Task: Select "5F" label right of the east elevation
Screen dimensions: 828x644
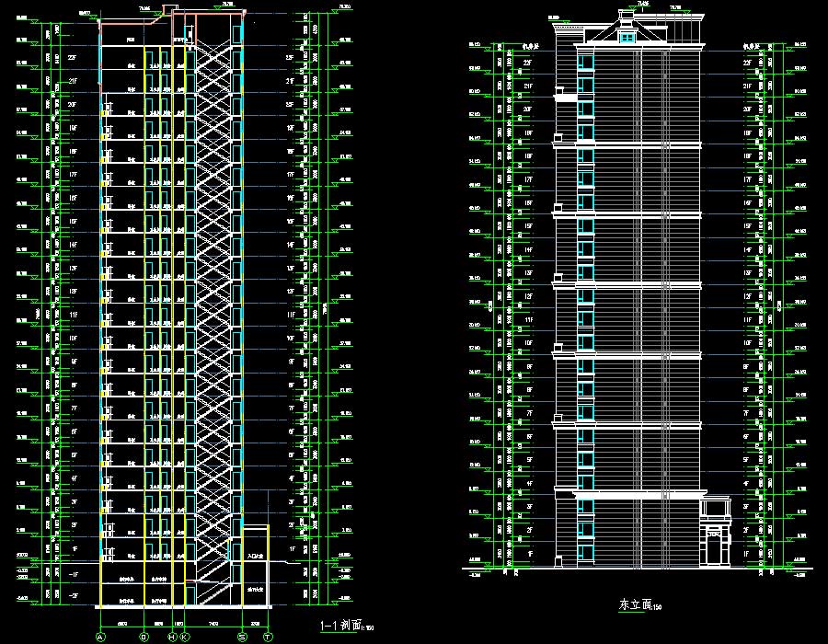Action: [746, 460]
